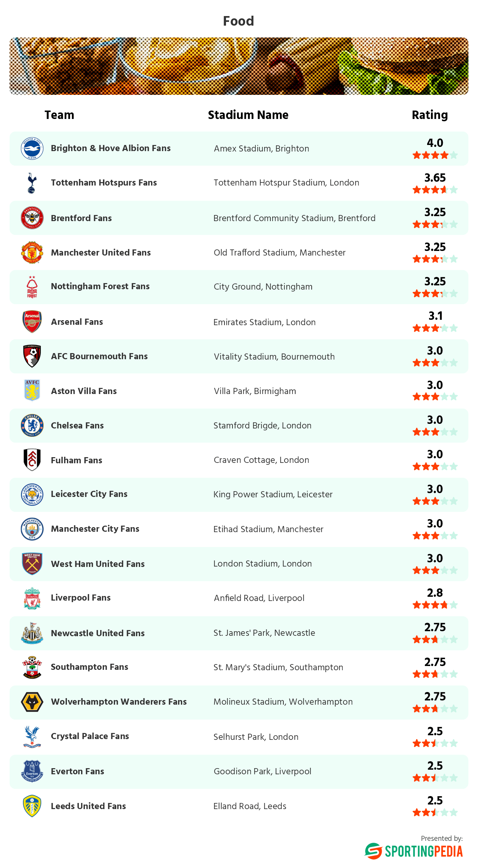Click the Crystal Palace eagle crest
This screenshot has height=868, width=478.
[x=32, y=736]
